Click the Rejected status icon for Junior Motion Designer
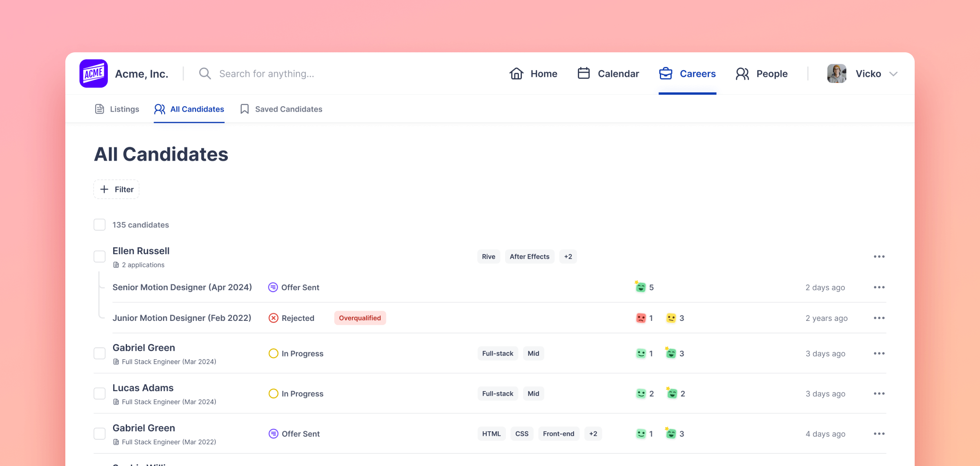This screenshot has height=466, width=980. 274,318
